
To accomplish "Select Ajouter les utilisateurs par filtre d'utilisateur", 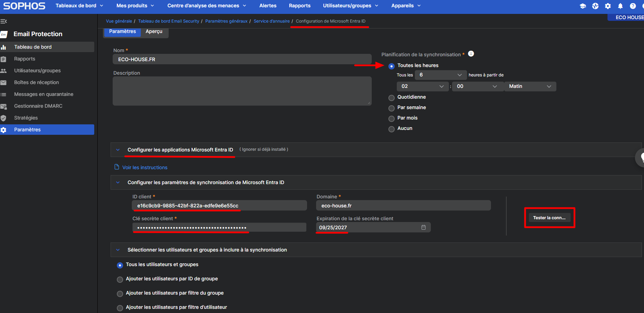I will click(x=120, y=308).
